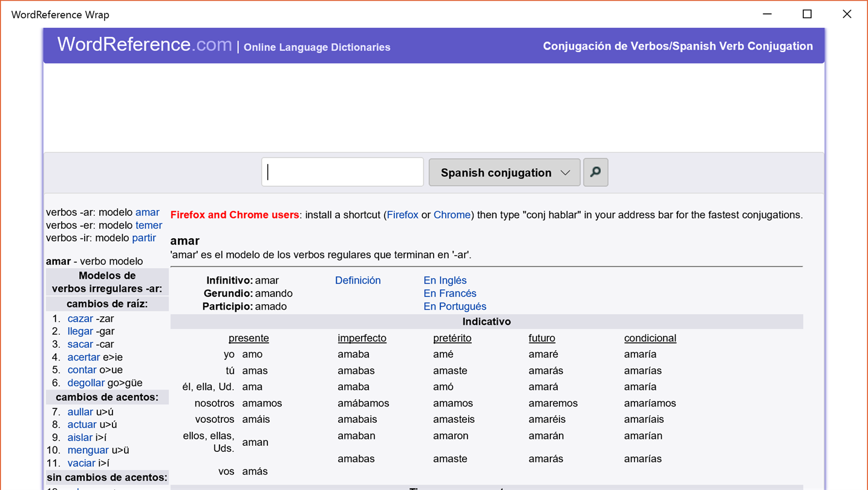The image size is (868, 490).
Task: Select the temer model verb link
Action: 148,225
